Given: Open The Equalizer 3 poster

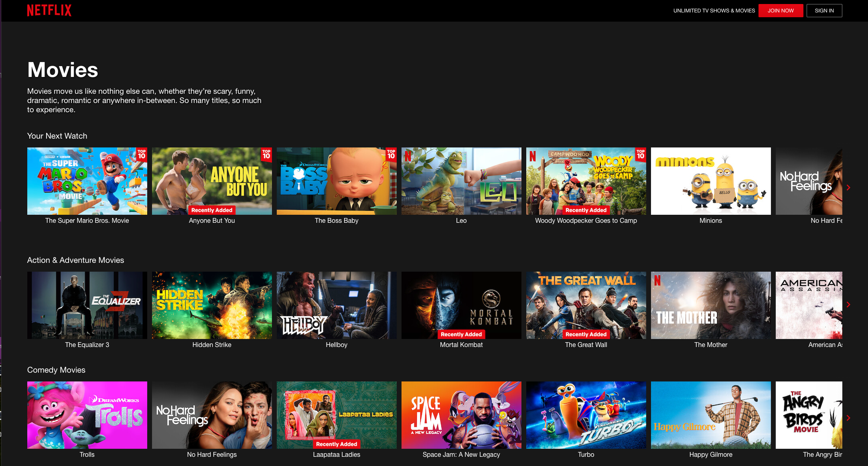Looking at the screenshot, I should coord(87,305).
